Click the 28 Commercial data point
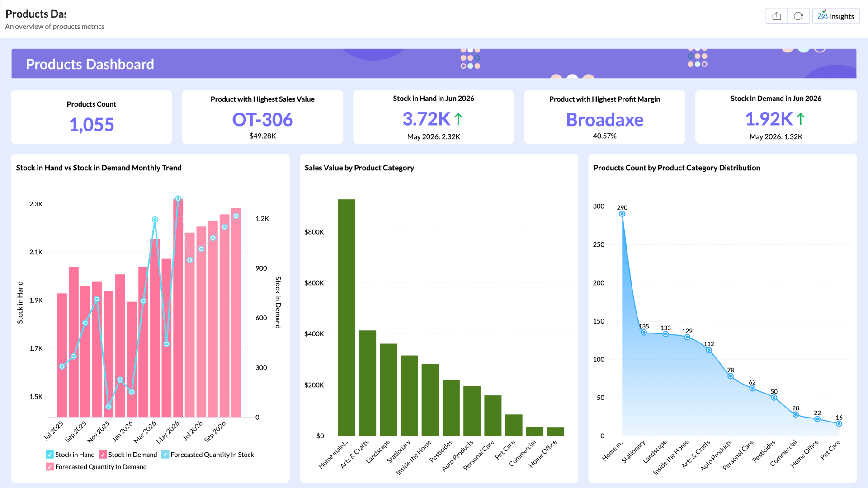 point(796,414)
